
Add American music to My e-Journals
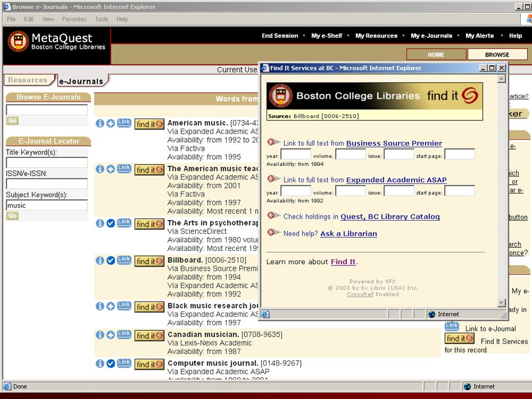pyautogui.click(x=111, y=123)
